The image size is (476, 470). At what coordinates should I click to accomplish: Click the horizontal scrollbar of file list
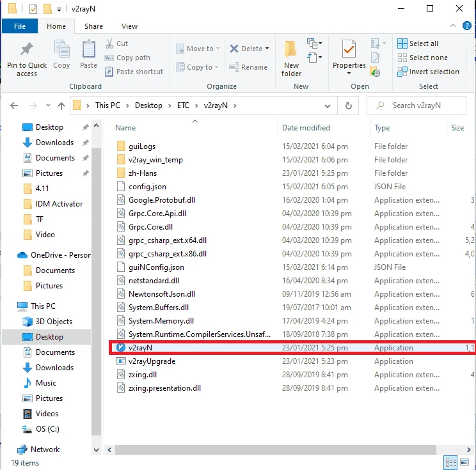click(x=275, y=450)
